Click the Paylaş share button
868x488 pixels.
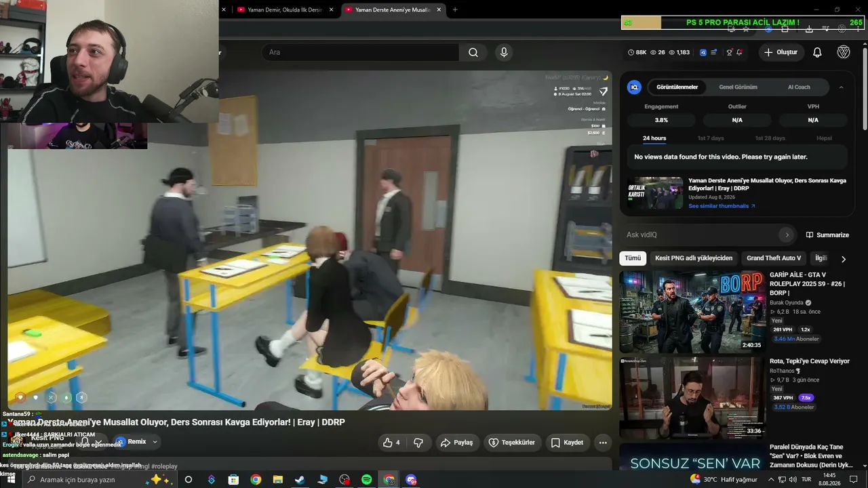click(x=456, y=443)
